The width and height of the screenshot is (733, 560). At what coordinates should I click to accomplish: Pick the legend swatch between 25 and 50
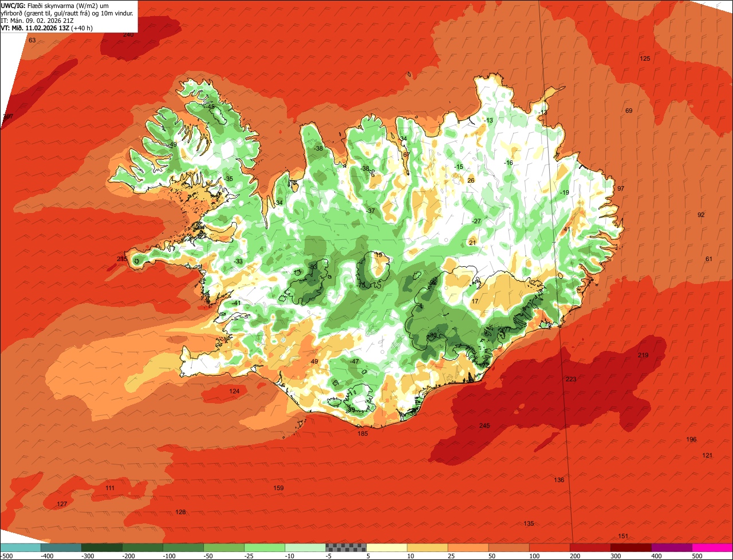tap(468, 547)
